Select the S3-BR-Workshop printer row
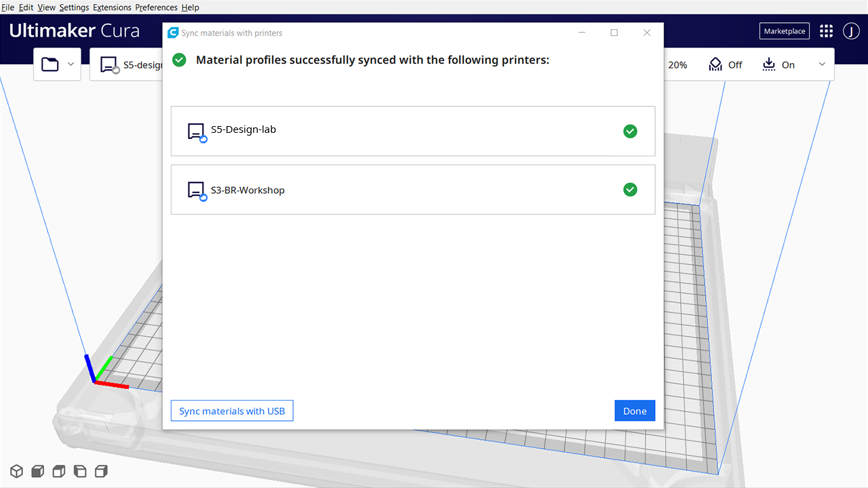 [x=413, y=190]
